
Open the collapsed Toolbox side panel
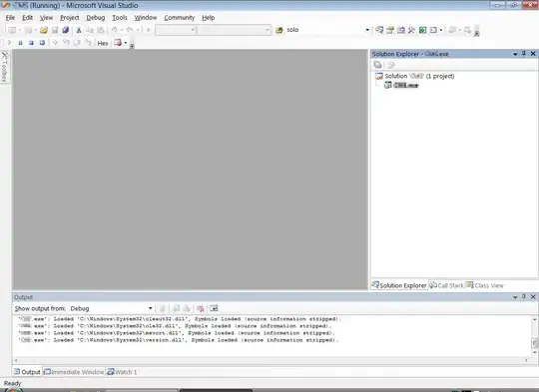coord(5,67)
